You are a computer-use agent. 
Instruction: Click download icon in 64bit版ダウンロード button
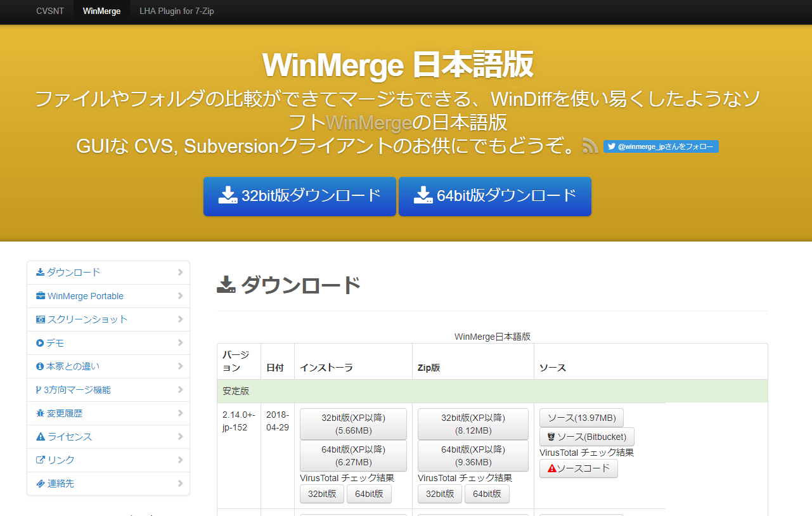click(423, 195)
